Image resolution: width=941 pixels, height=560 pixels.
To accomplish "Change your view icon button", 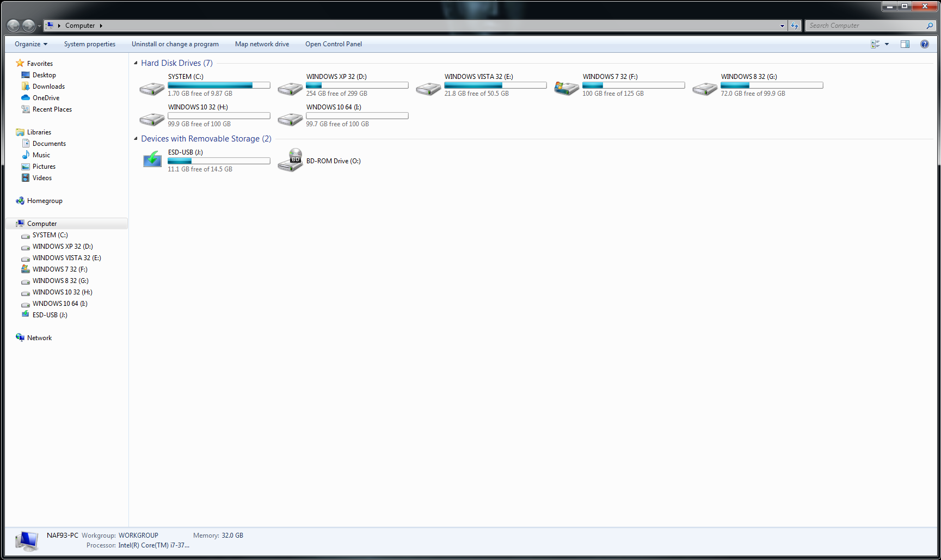I will pos(875,44).
